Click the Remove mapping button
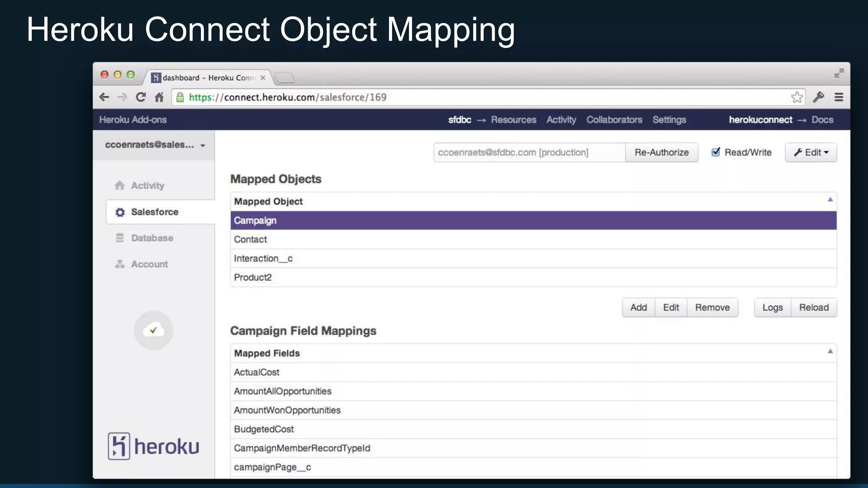The width and height of the screenshot is (868, 488). pos(712,308)
